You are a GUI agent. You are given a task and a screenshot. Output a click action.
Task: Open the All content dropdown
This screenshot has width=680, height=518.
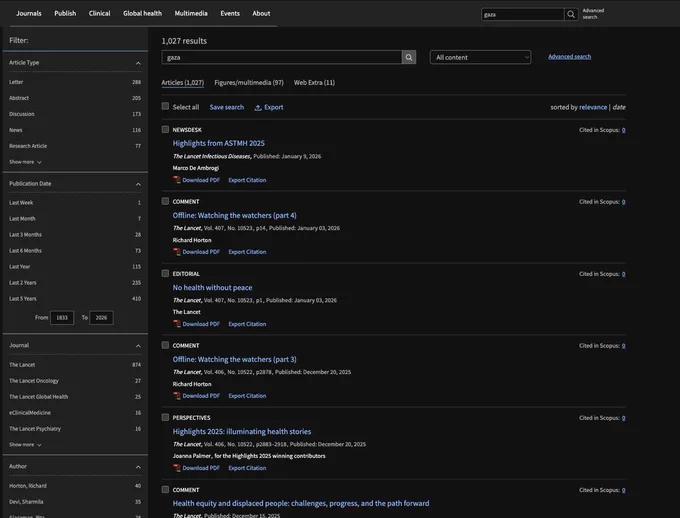(481, 57)
